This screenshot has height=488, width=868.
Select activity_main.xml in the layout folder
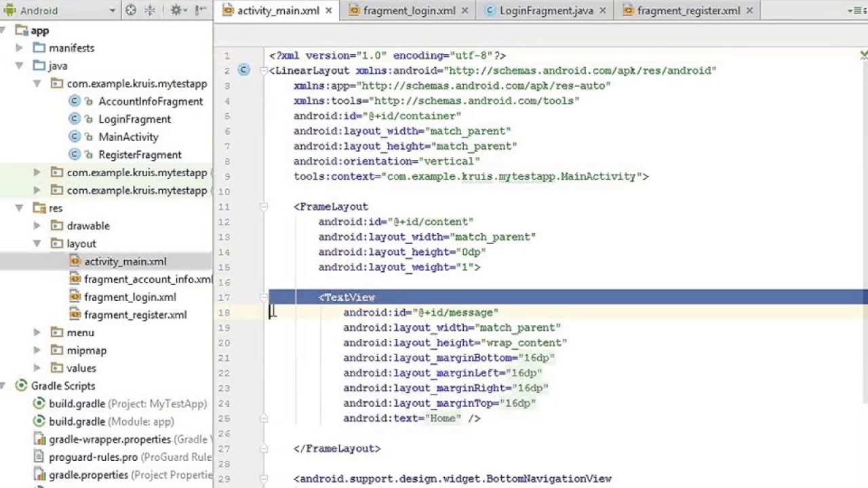coord(125,262)
